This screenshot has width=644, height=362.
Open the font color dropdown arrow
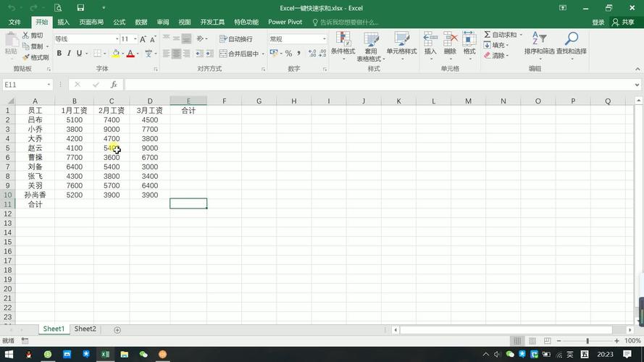coord(137,54)
